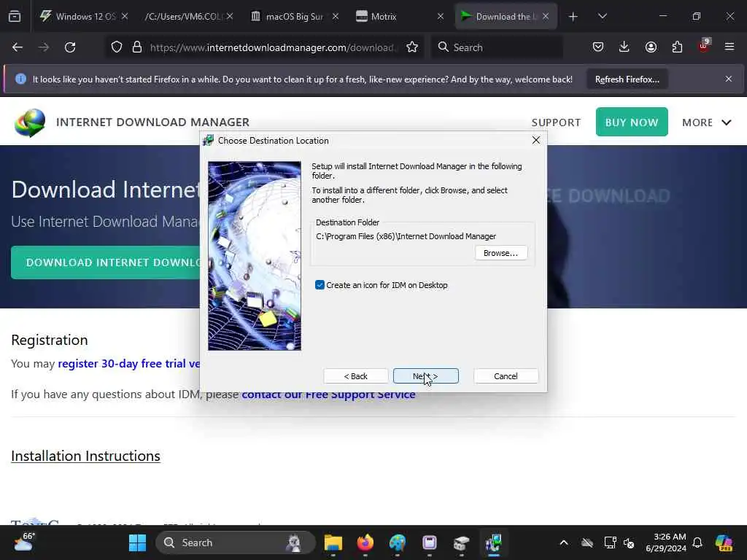Open the extensions puzzle icon
Image resolution: width=747 pixels, height=560 pixels.
677,47
